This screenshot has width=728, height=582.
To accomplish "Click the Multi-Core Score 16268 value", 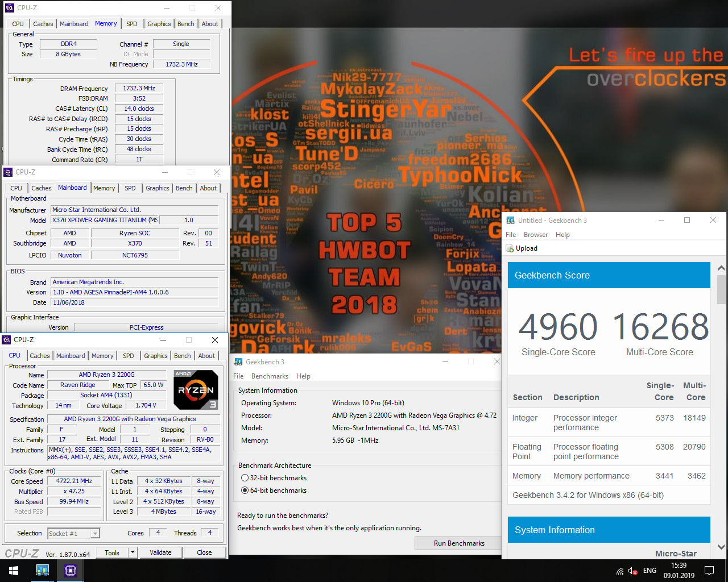I will click(661, 327).
